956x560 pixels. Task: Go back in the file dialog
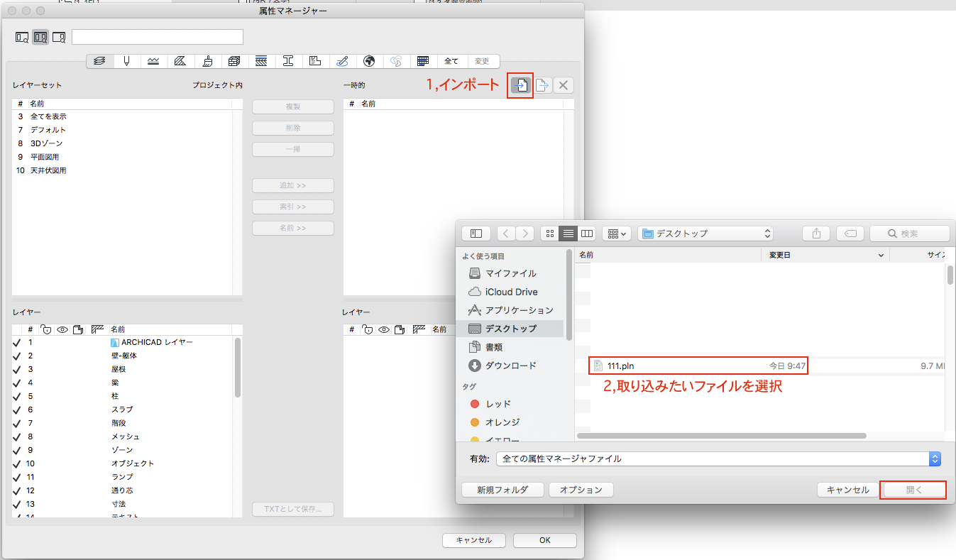click(x=507, y=234)
